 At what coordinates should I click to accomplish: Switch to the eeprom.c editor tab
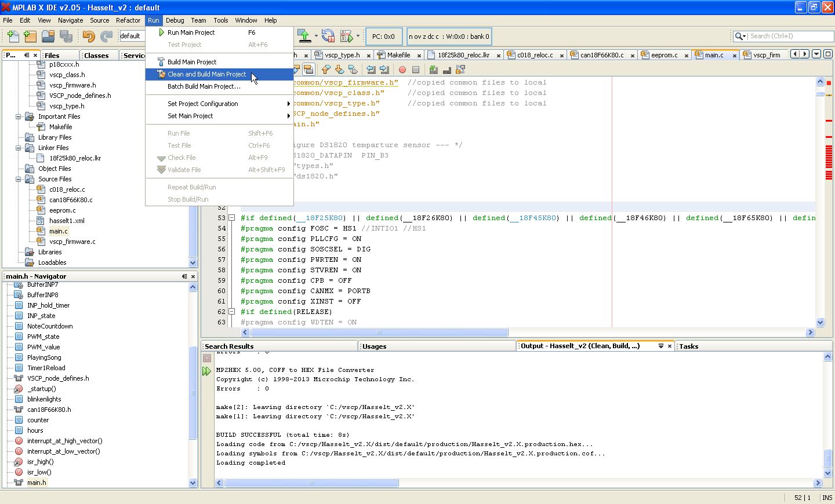663,55
